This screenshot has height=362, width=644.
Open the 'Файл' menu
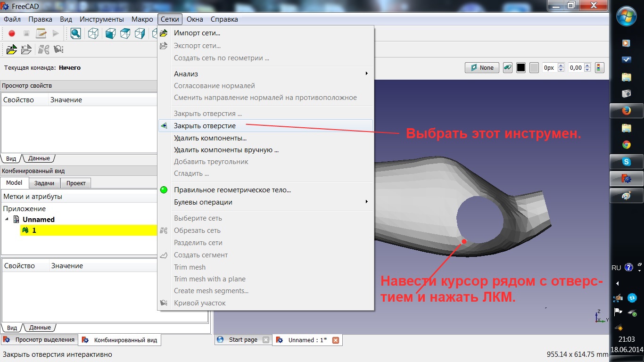[12, 19]
